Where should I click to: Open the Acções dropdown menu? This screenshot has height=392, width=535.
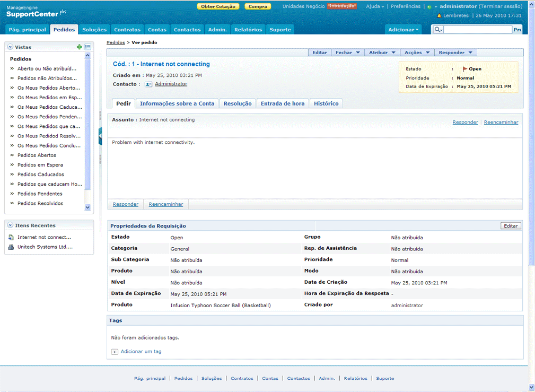(x=417, y=53)
